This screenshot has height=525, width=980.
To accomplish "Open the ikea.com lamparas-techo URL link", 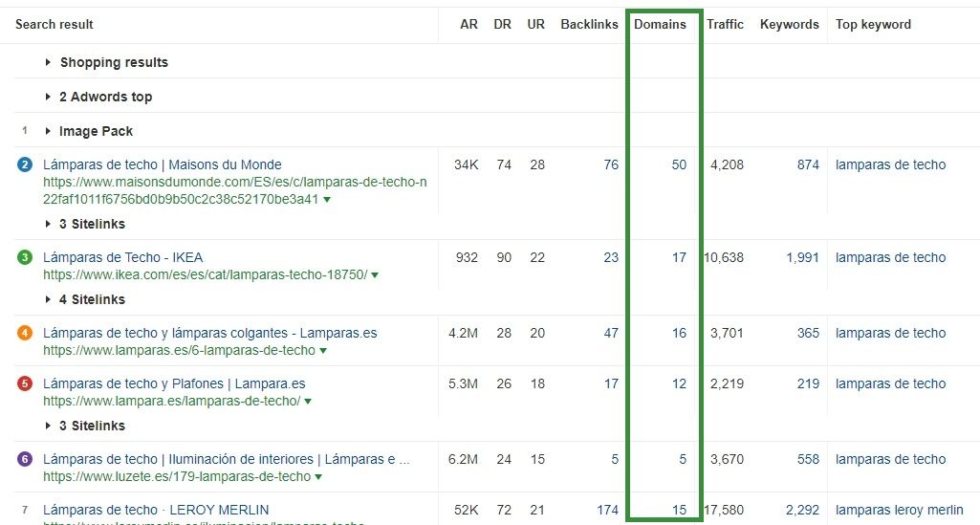I will 205,275.
